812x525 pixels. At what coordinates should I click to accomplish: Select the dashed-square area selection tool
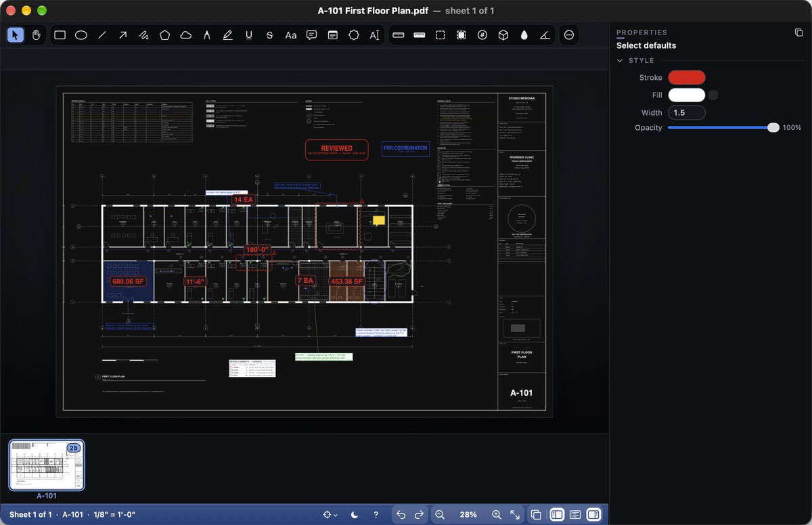coord(440,35)
